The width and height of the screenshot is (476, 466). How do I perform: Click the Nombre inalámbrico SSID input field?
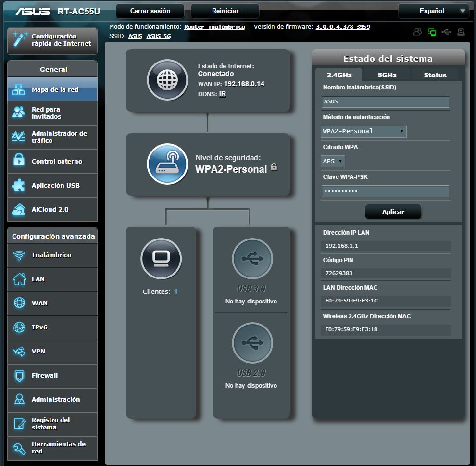tap(385, 101)
